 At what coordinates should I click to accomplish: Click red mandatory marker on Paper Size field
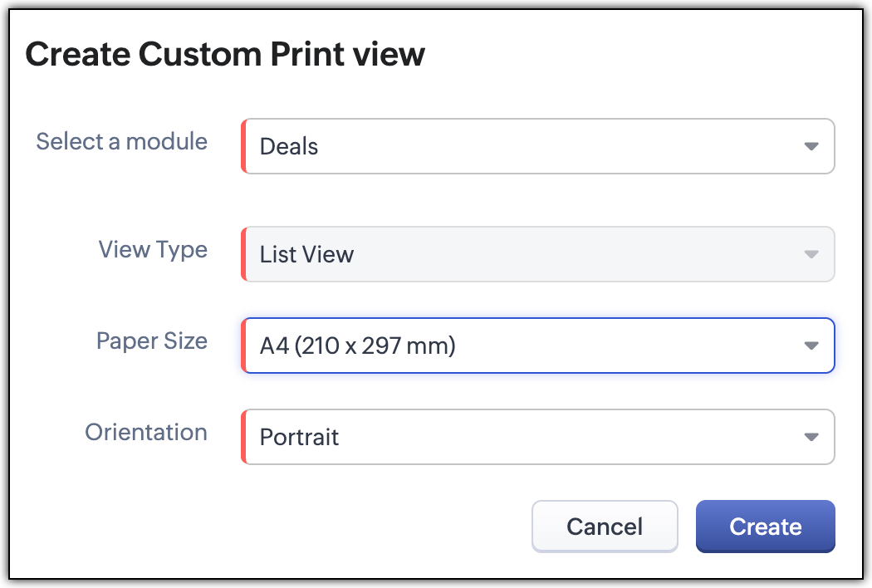click(x=244, y=345)
